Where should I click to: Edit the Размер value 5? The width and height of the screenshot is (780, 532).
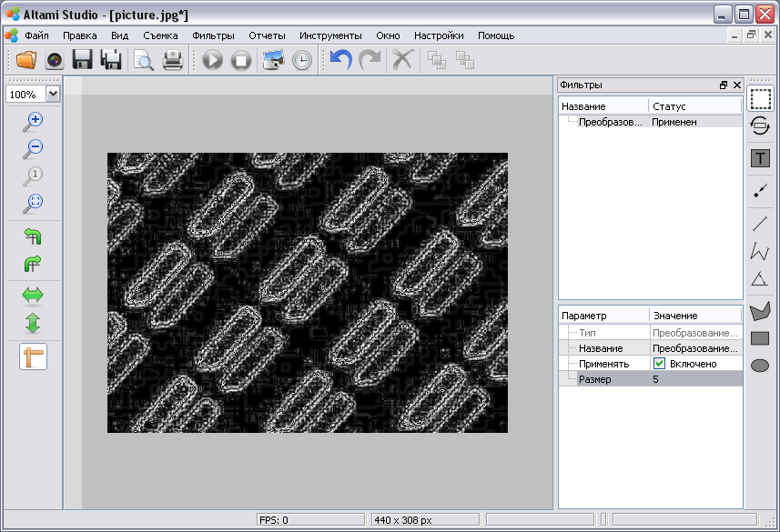tap(695, 379)
